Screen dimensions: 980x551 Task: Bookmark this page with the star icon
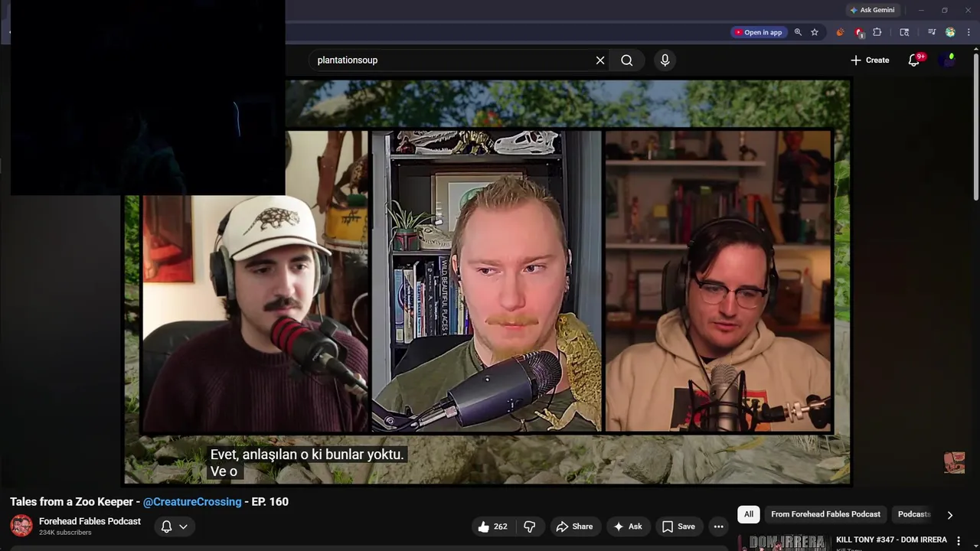[815, 32]
